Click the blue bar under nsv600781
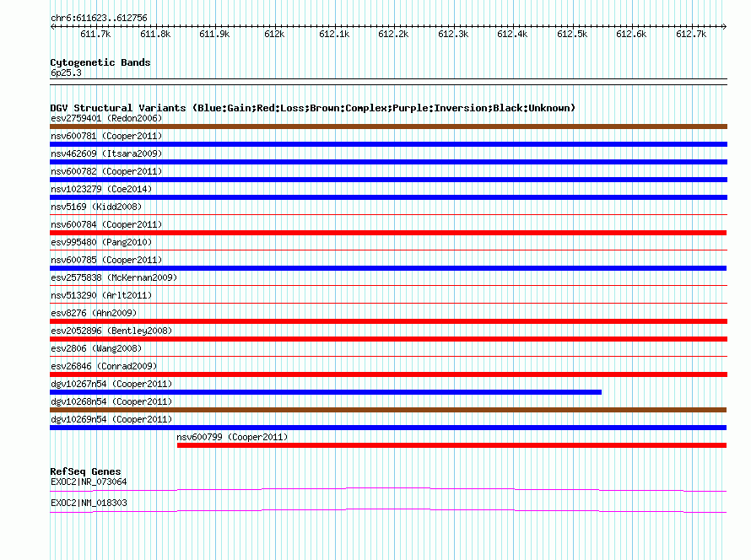The image size is (751, 560). pyautogui.click(x=388, y=144)
